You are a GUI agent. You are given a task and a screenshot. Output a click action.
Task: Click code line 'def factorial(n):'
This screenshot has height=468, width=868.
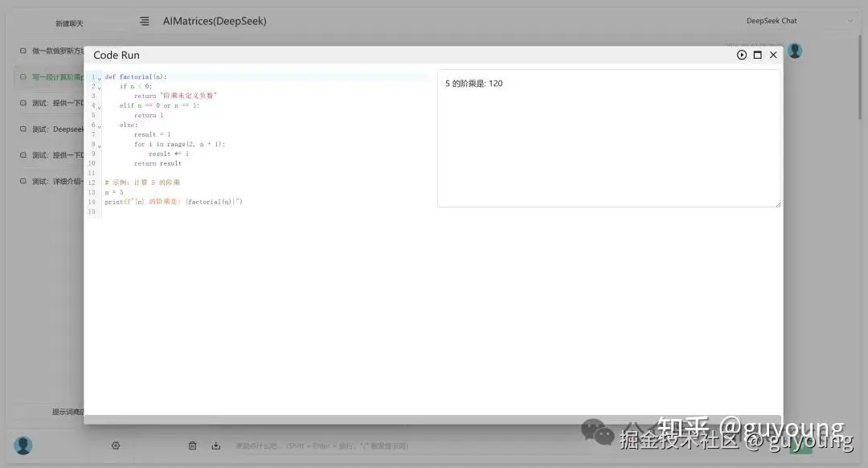click(x=136, y=77)
